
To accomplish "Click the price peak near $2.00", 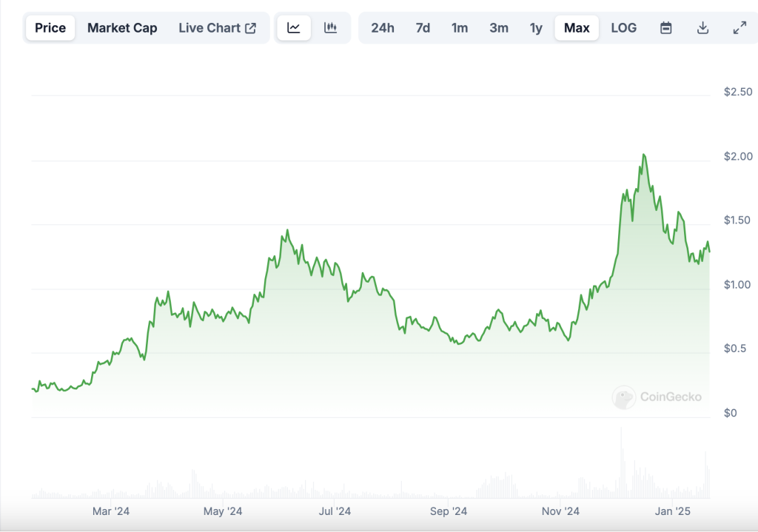I will point(644,155).
